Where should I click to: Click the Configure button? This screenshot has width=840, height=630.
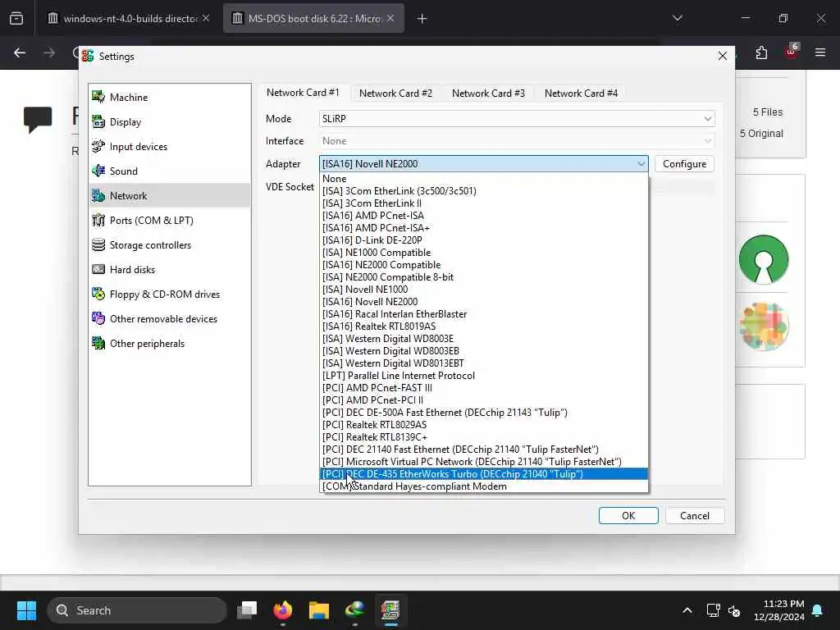pyautogui.click(x=684, y=164)
